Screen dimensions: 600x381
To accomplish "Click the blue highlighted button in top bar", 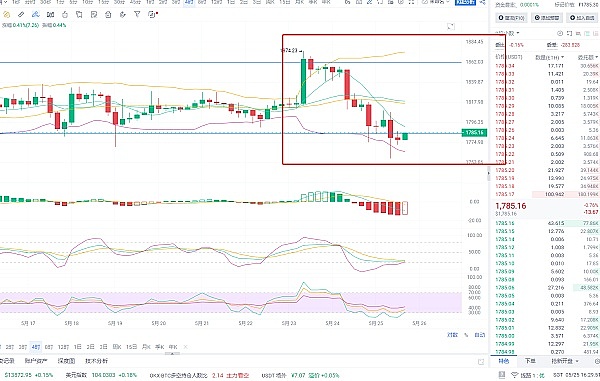I will coord(465,2).
